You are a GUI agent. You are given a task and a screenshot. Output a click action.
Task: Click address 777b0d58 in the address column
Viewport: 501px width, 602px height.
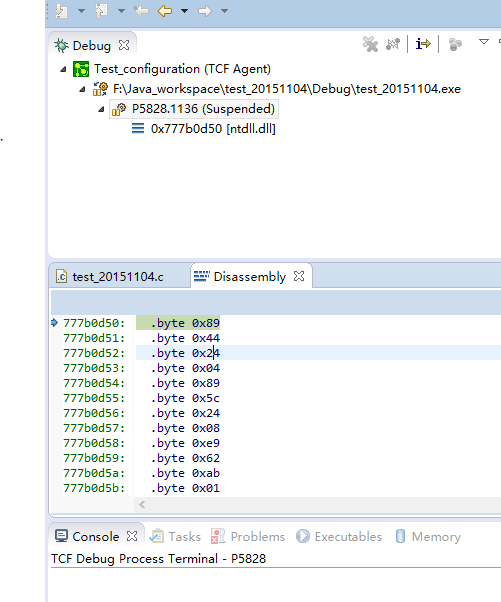point(94,443)
